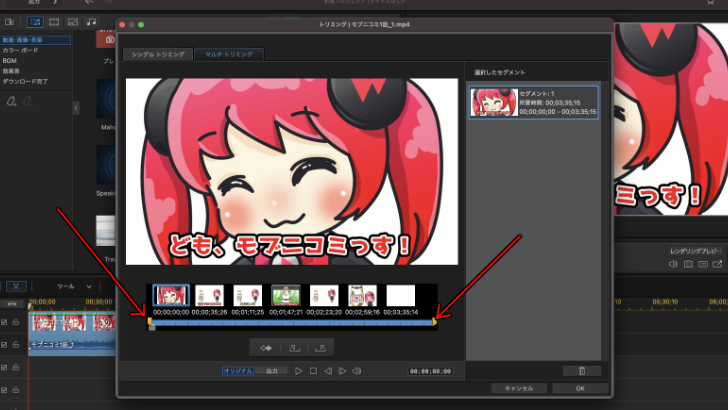Lock the first timeline track

click(x=16, y=322)
